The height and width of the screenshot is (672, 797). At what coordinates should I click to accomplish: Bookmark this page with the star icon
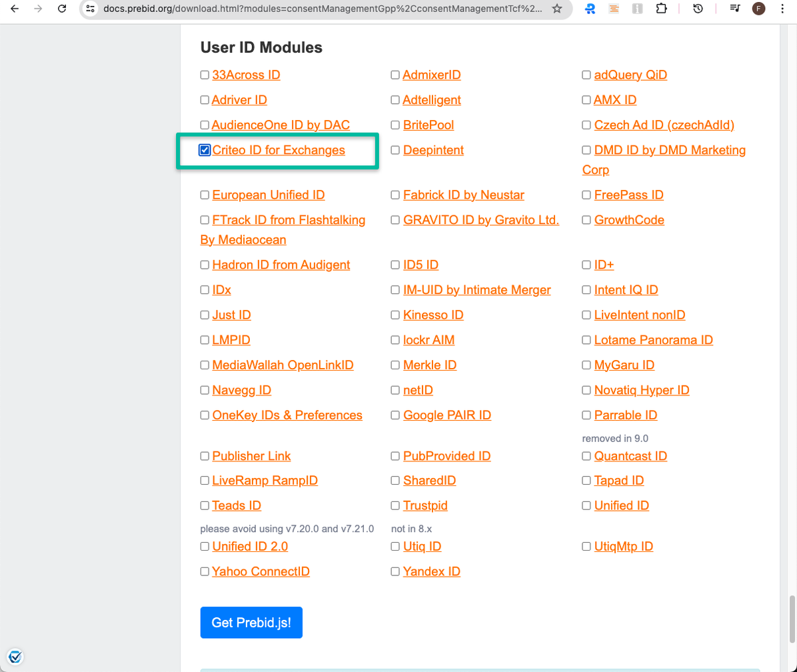pos(557,9)
